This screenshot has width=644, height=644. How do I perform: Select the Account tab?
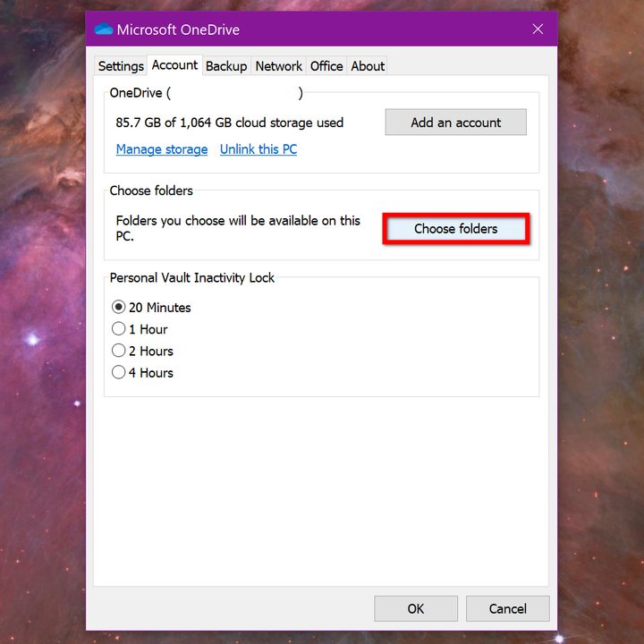pyautogui.click(x=174, y=65)
